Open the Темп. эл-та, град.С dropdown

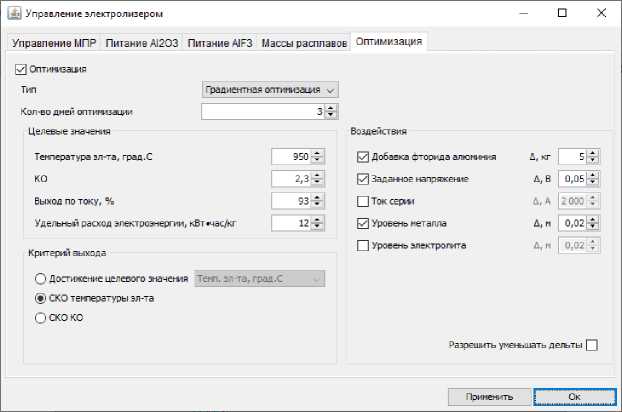click(x=260, y=279)
